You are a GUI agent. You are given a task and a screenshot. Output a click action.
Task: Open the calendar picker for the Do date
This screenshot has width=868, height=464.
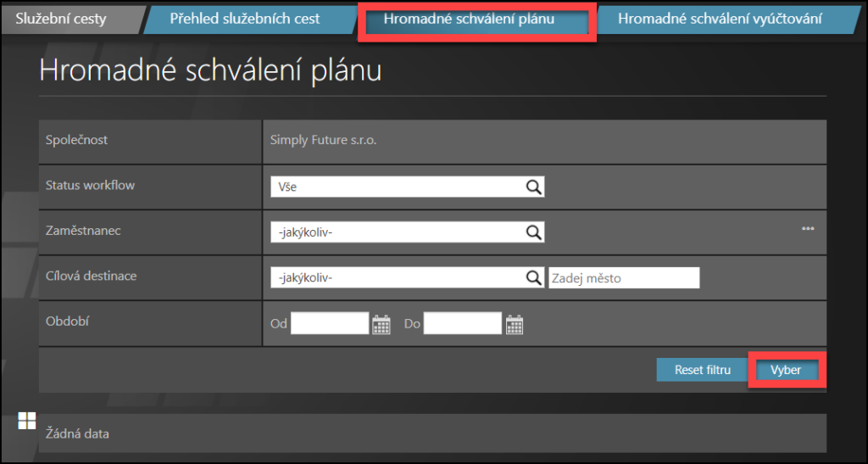(515, 324)
